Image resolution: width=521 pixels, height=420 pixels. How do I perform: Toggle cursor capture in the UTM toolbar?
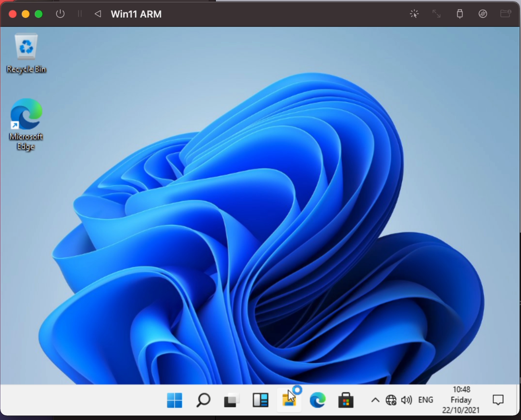tap(414, 14)
